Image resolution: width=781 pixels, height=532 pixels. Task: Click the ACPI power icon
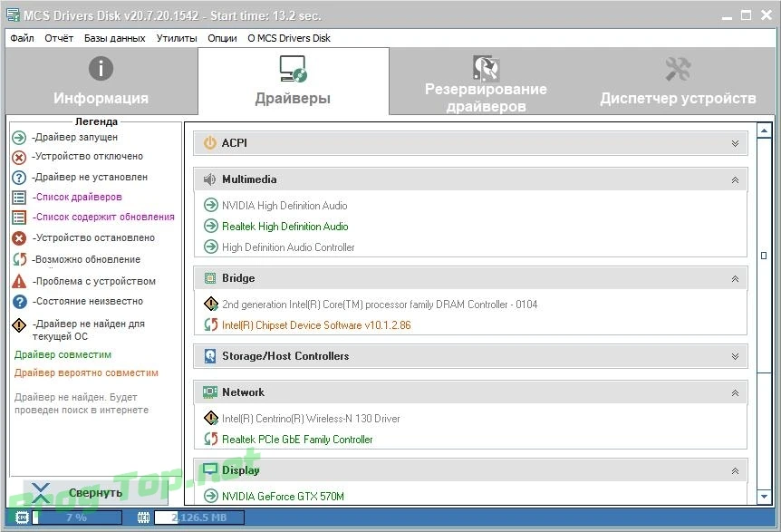tap(210, 143)
